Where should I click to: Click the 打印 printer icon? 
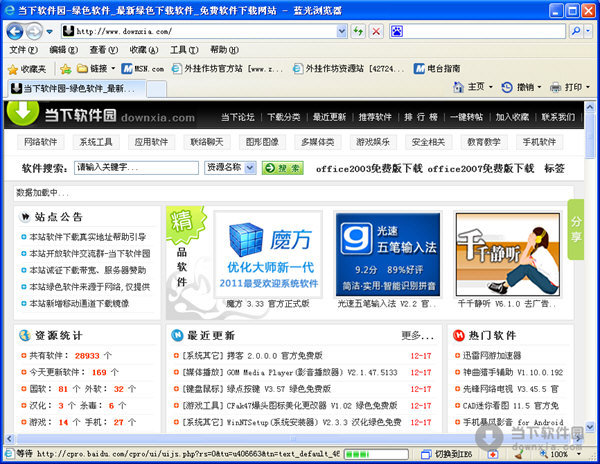(x=556, y=87)
